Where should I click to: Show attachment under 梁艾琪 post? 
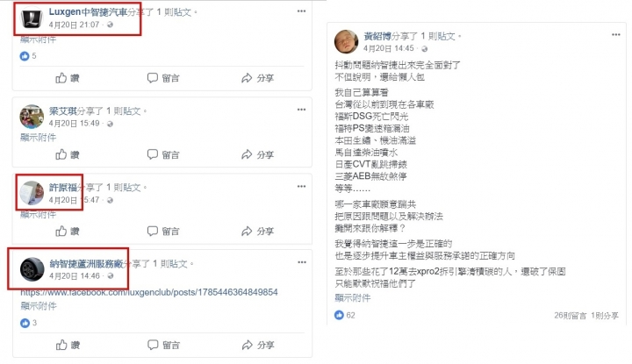[39, 138]
